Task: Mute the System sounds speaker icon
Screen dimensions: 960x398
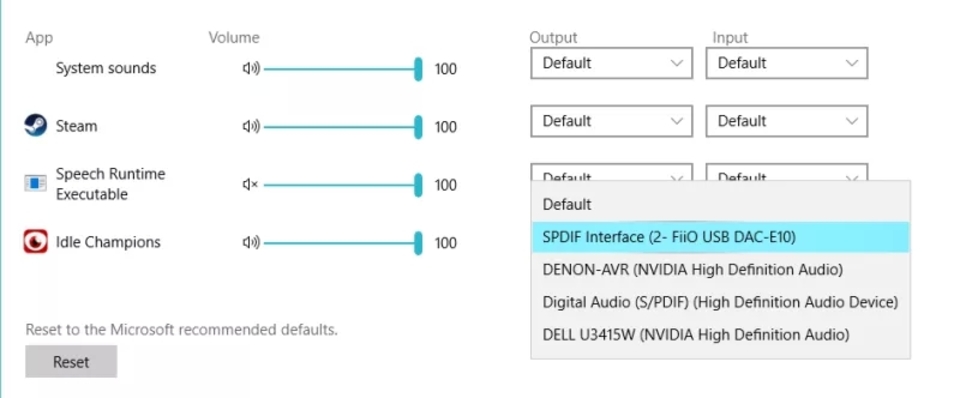Action: point(251,69)
